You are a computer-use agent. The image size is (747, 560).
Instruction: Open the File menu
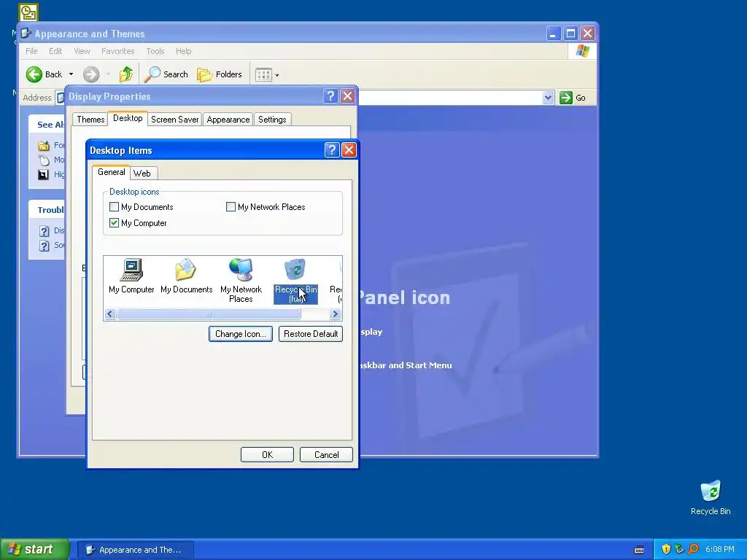31,51
